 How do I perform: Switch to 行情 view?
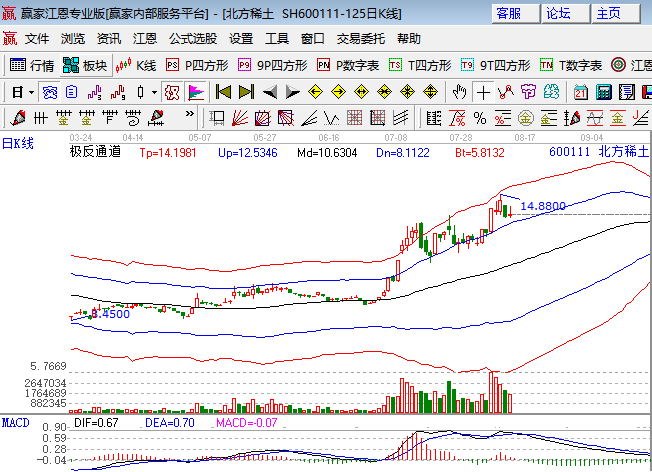32,65
